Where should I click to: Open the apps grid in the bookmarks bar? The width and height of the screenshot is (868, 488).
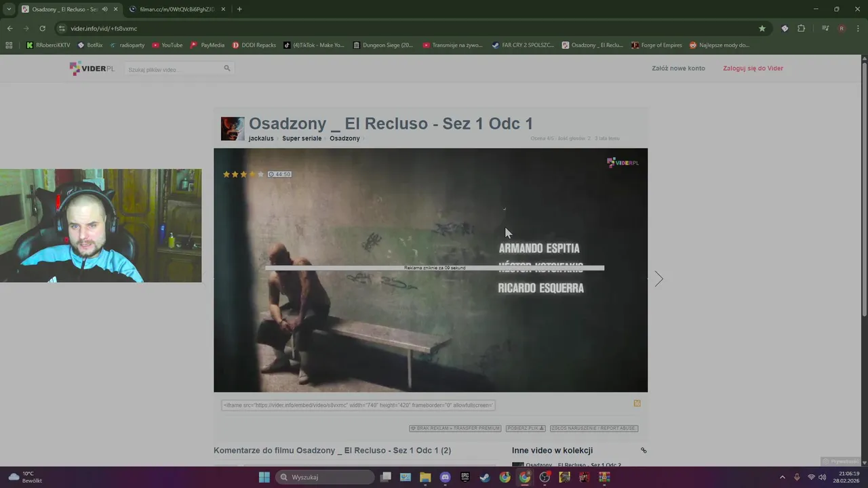pos(9,45)
